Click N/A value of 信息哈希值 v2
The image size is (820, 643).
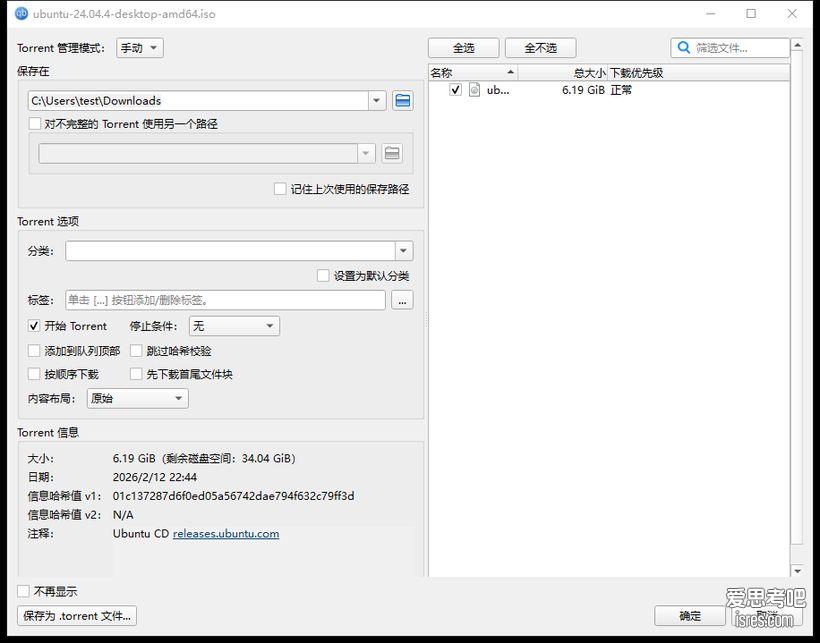123,515
